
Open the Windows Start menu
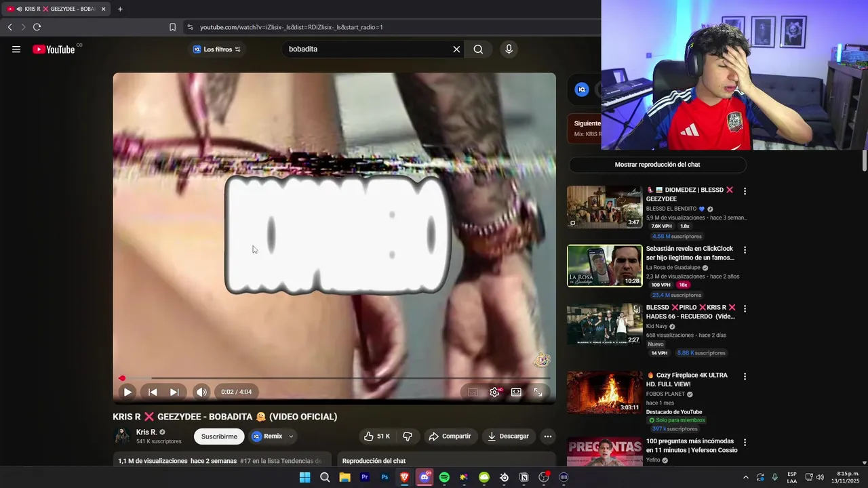pyautogui.click(x=304, y=477)
